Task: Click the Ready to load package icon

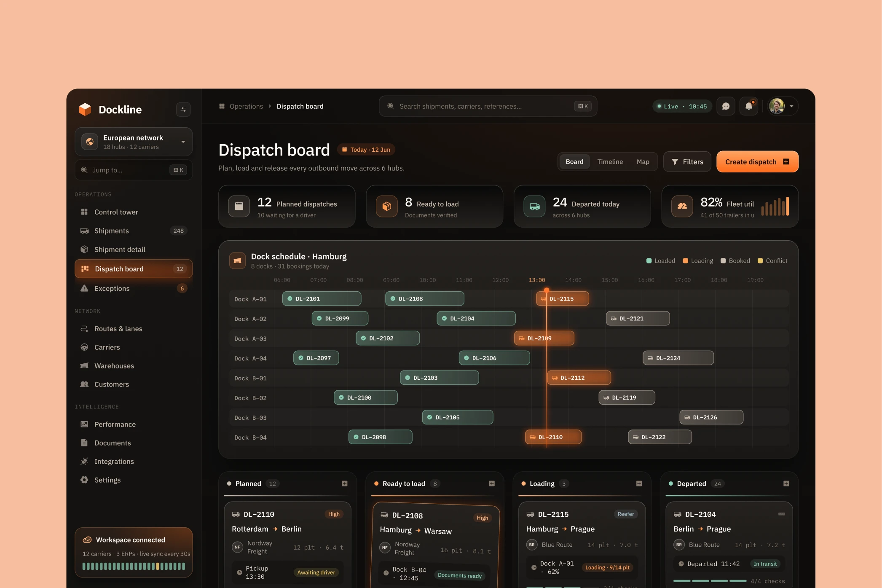Action: coord(387,207)
